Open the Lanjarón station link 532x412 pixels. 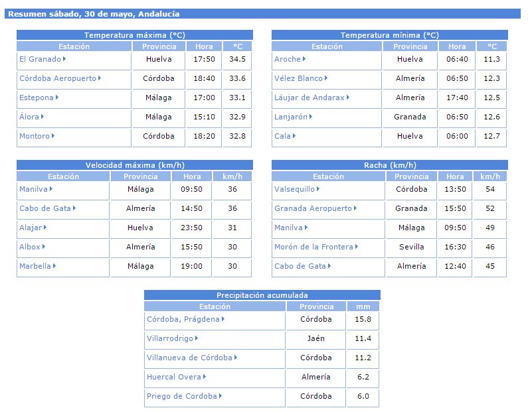pos(291,117)
